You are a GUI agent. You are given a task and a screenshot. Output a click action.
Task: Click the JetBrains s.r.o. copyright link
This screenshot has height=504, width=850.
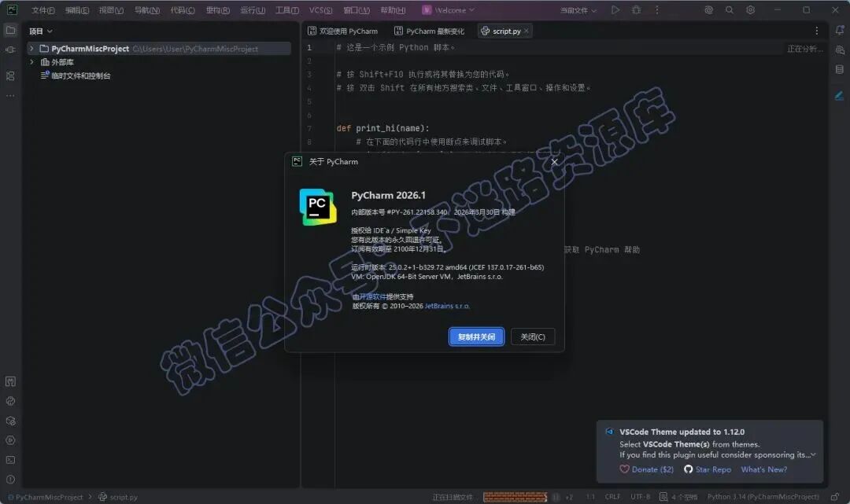point(447,306)
